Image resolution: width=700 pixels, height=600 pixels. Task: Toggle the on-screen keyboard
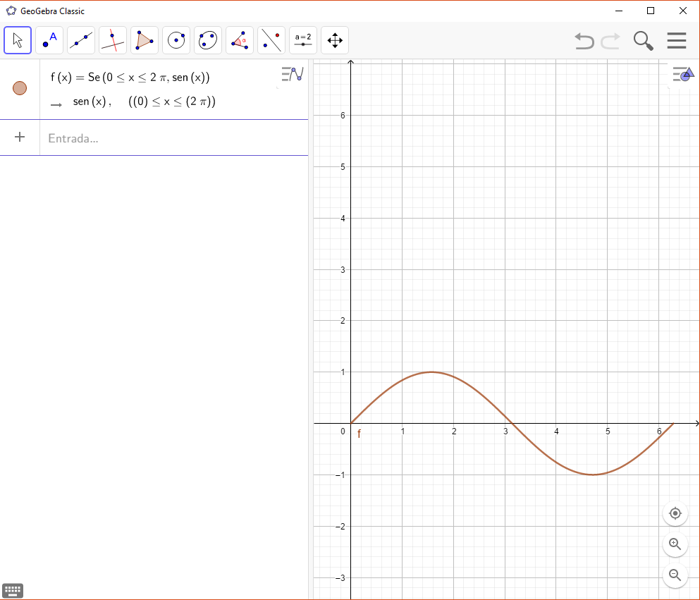click(x=13, y=590)
